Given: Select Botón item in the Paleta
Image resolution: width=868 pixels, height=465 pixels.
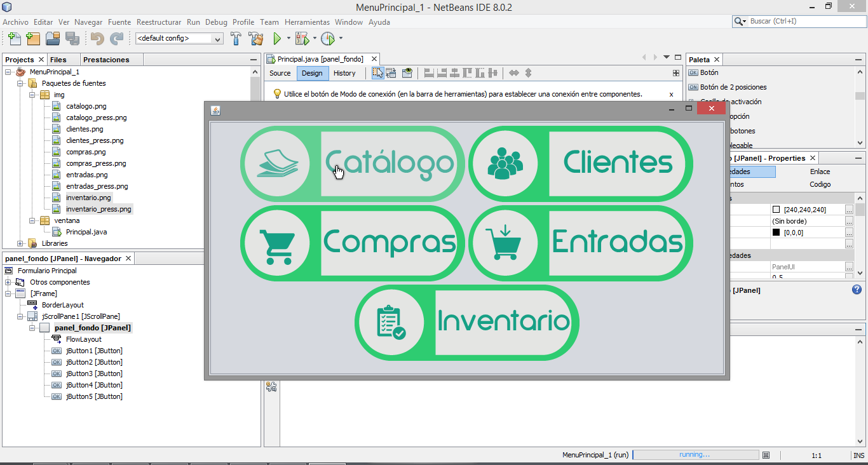Looking at the screenshot, I should click(x=709, y=72).
